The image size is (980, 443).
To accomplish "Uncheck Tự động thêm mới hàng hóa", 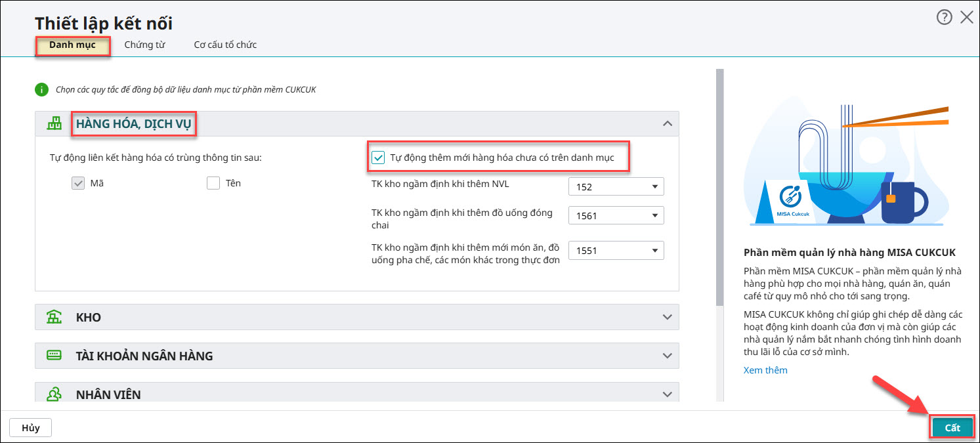I will click(x=378, y=158).
